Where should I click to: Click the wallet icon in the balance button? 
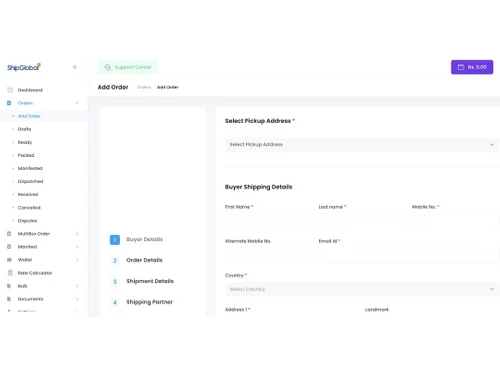461,67
